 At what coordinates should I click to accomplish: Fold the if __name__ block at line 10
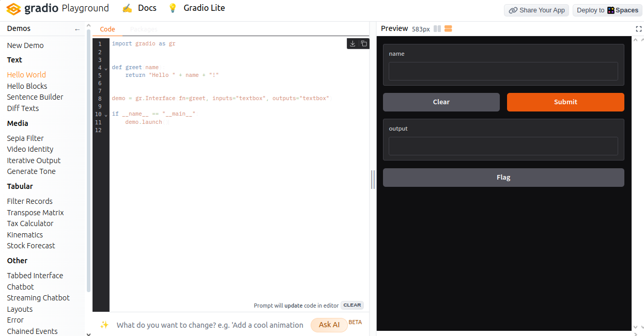pos(106,115)
